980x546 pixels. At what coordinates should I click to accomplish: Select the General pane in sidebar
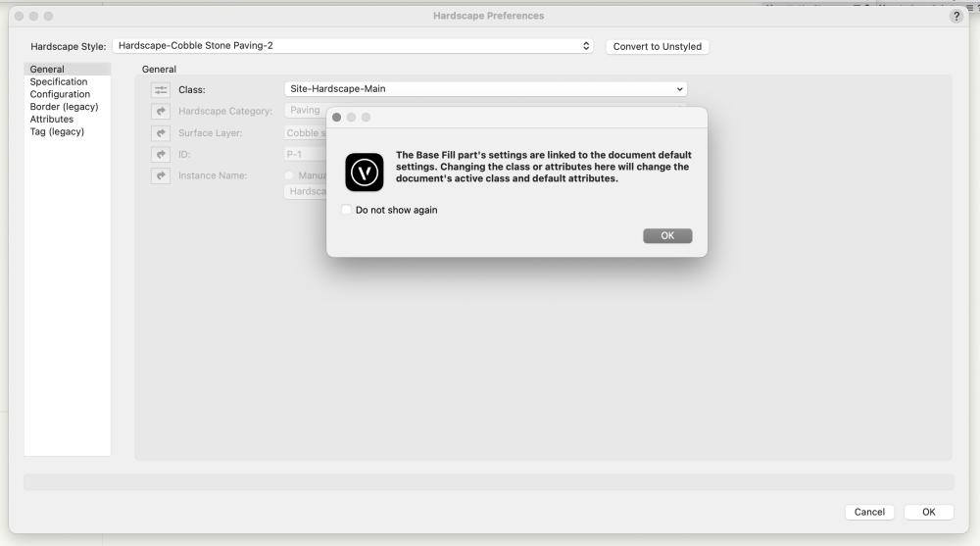(x=47, y=70)
